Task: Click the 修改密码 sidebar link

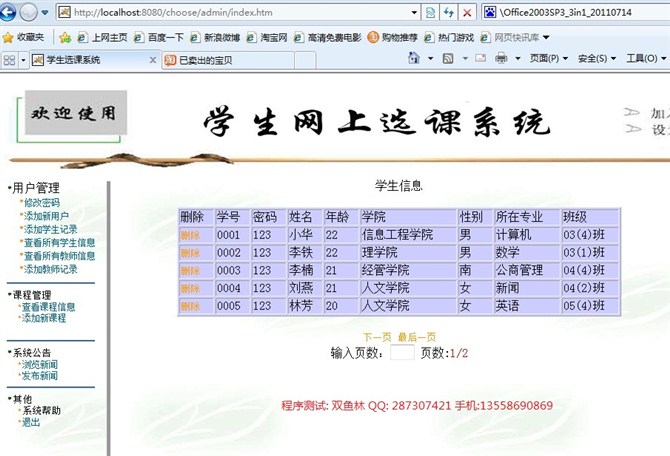Action: pos(42,203)
